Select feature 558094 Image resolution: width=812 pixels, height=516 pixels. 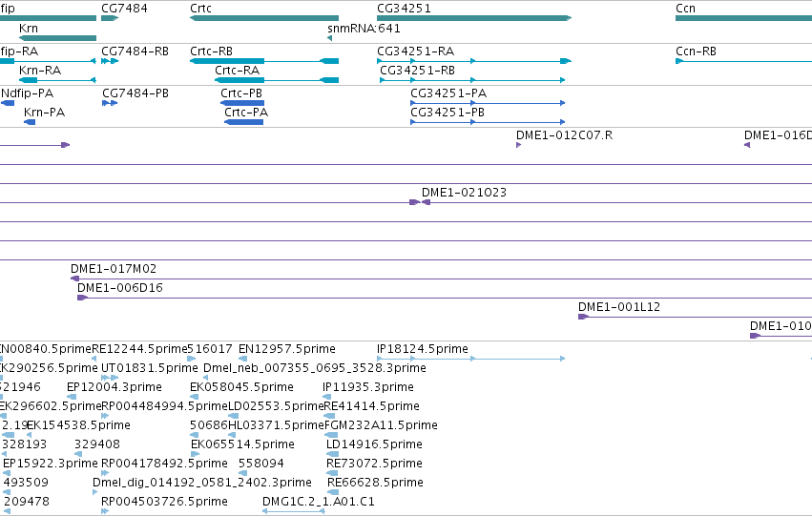point(261,464)
